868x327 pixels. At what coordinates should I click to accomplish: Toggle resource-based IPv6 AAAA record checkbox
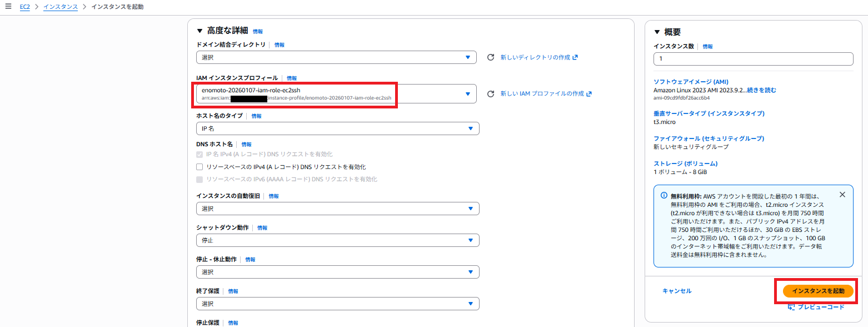[x=200, y=179]
